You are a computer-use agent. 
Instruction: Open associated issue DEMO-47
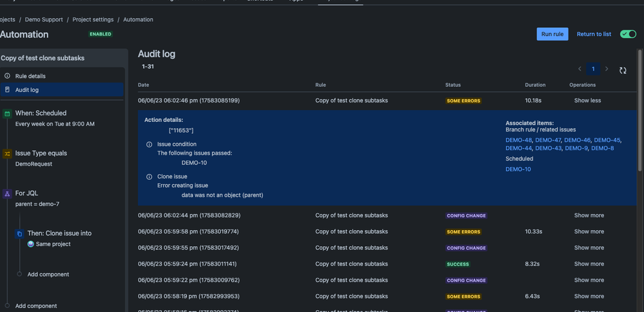pos(547,140)
